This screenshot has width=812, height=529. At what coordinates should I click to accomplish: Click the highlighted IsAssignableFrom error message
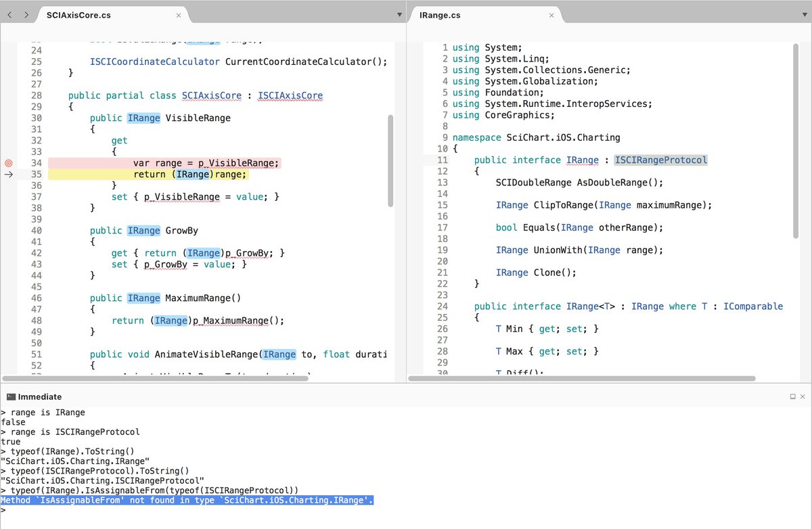coord(186,500)
